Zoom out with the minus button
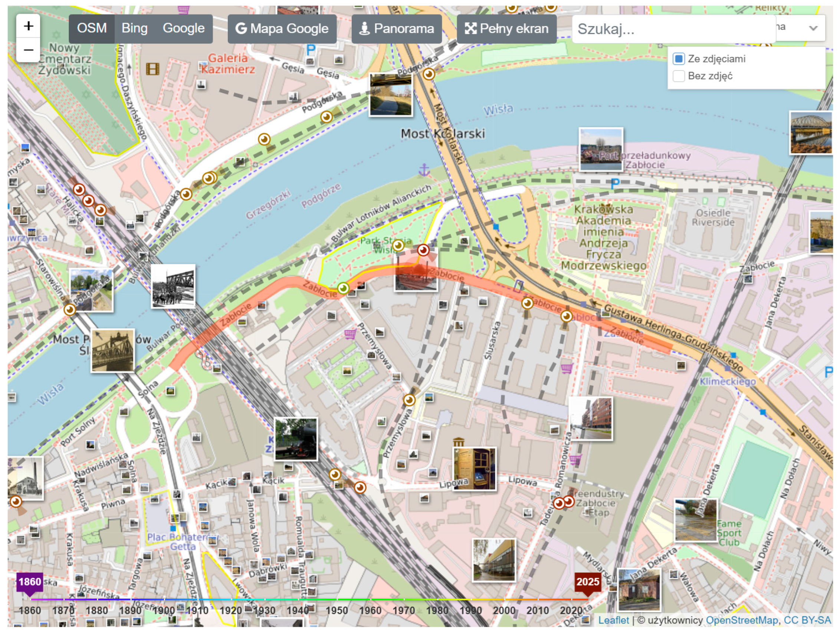The width and height of the screenshot is (840, 635). (x=28, y=50)
